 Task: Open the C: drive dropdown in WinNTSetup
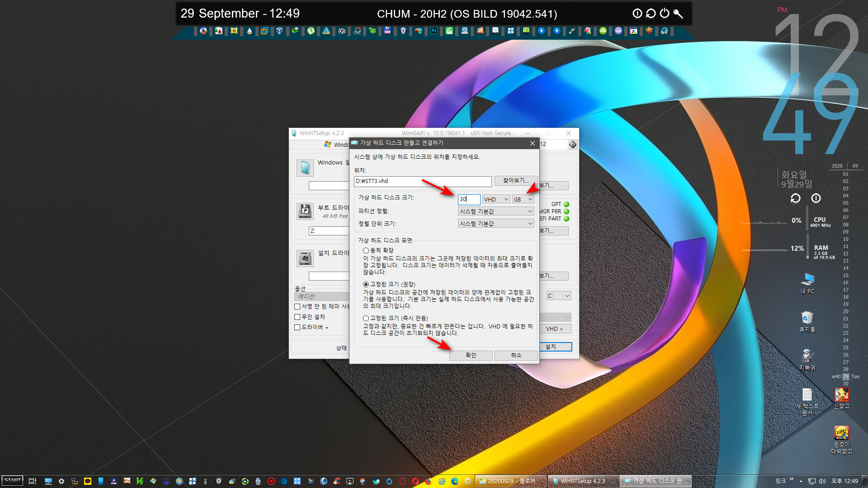click(x=559, y=296)
